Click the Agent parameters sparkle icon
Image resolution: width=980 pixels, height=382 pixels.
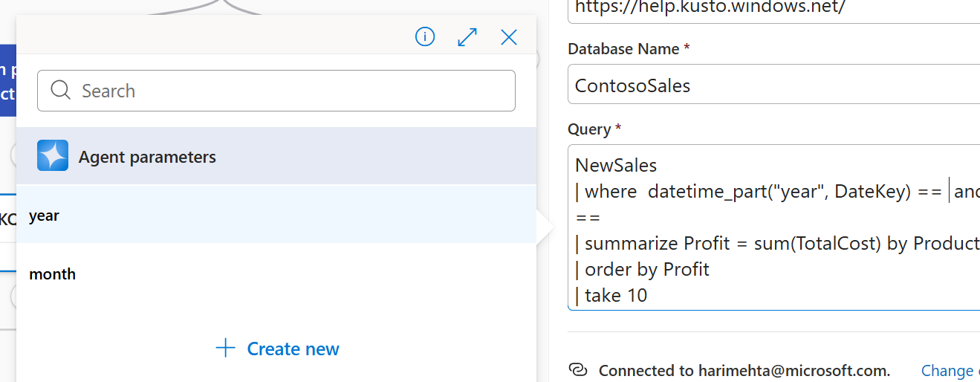[x=53, y=156]
